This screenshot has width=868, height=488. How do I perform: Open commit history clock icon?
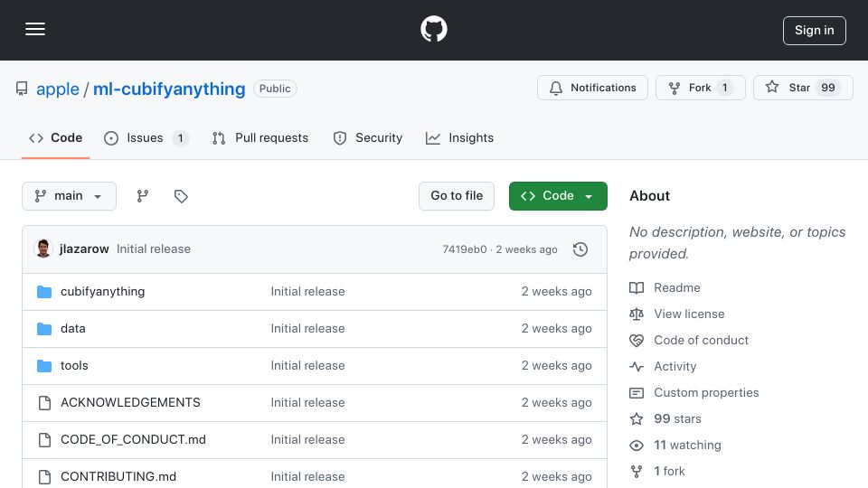pyautogui.click(x=580, y=249)
